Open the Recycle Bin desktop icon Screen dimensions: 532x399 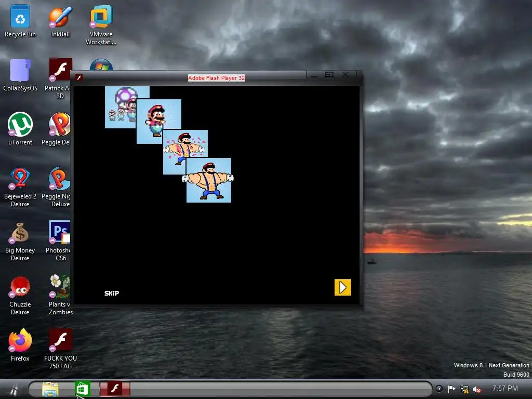pyautogui.click(x=20, y=21)
